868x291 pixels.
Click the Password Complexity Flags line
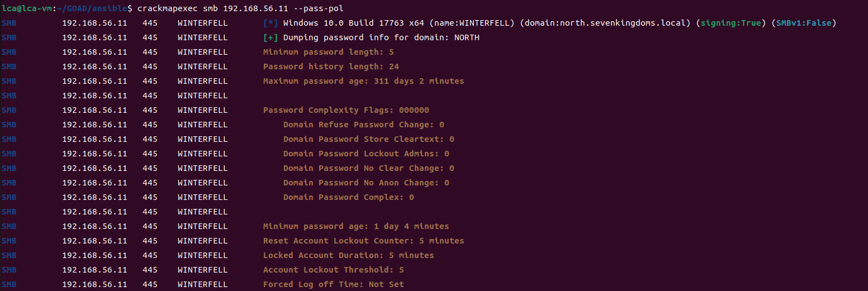(346, 110)
